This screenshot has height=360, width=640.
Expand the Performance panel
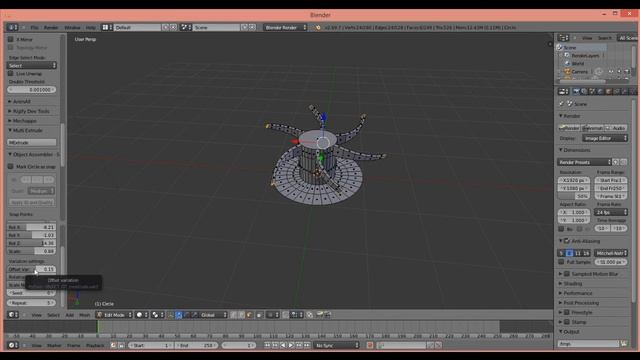coord(578,293)
